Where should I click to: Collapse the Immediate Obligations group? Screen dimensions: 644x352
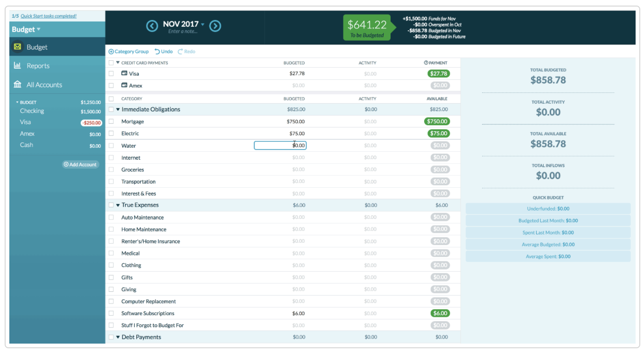tap(118, 110)
